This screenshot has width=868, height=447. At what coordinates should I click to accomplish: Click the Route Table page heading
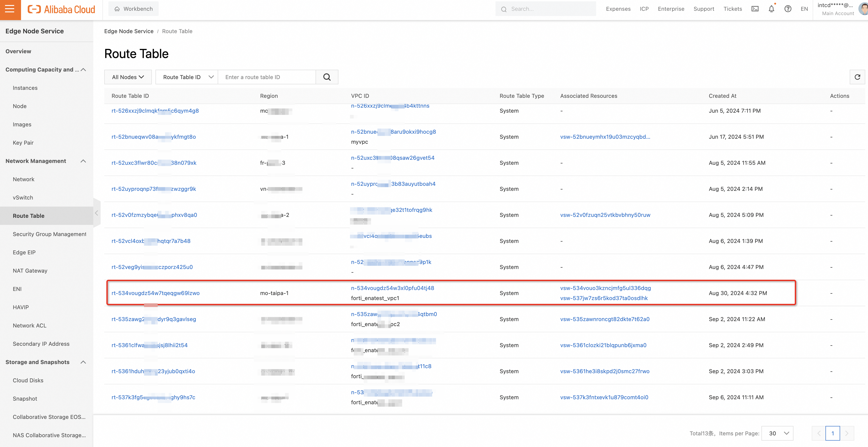coord(137,54)
